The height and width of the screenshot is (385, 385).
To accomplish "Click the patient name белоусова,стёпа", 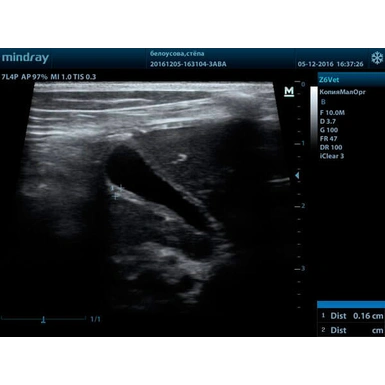I will pos(177,54).
